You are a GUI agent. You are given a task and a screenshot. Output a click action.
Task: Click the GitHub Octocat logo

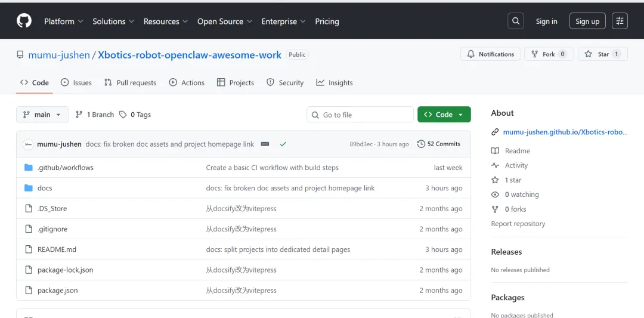point(24,21)
